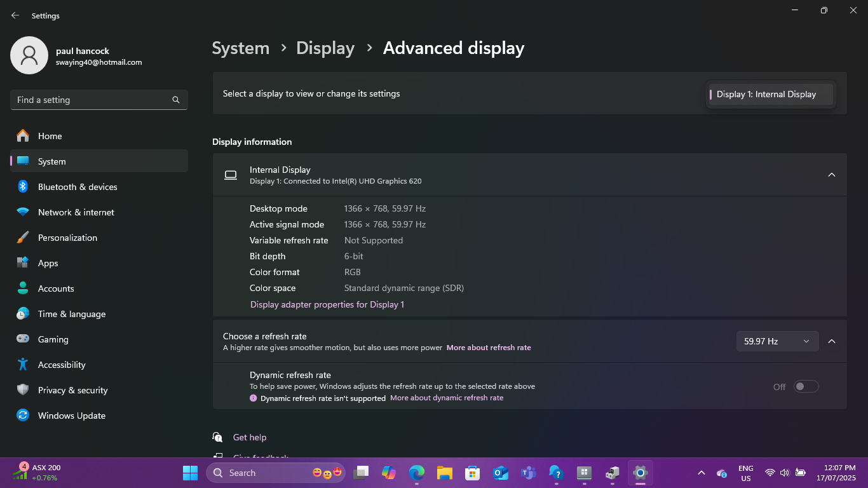Open the paul hancock account profile picture

pos(29,55)
